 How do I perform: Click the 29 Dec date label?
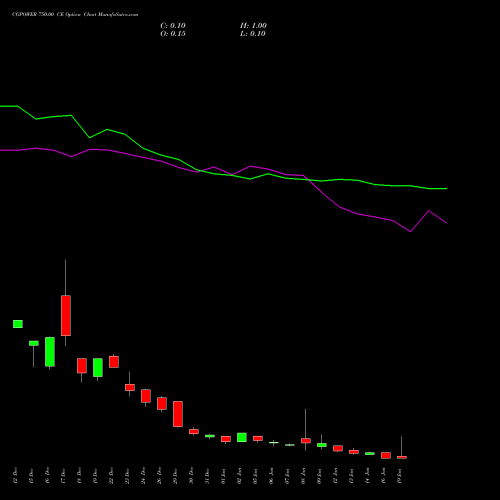point(175,476)
